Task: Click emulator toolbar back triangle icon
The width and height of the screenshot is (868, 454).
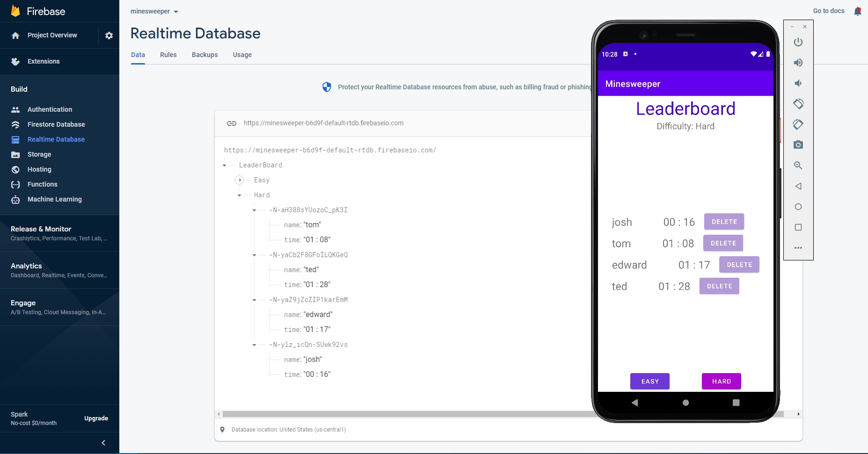Action: (798, 186)
